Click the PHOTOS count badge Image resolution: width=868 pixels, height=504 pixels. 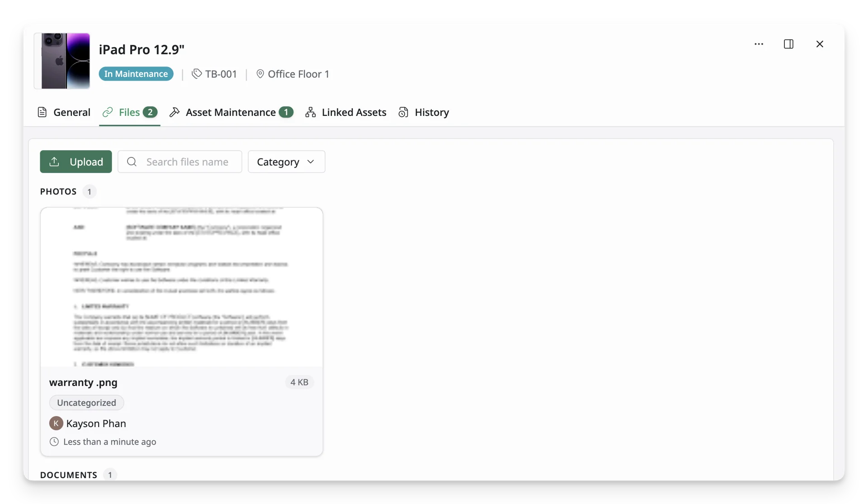pos(89,191)
